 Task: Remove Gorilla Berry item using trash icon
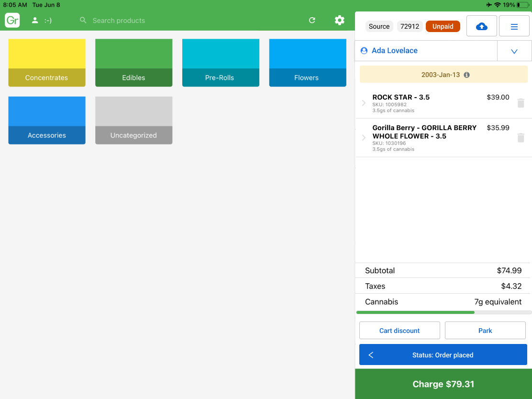point(521,138)
